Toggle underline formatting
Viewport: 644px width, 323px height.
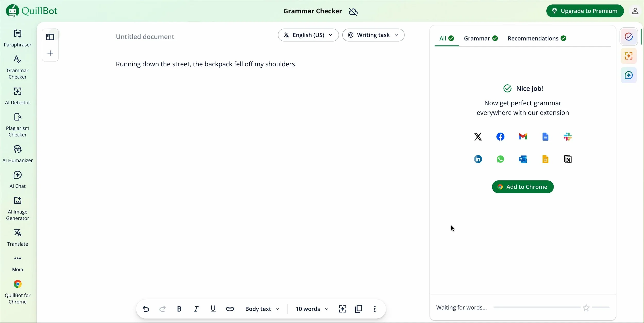point(213,309)
